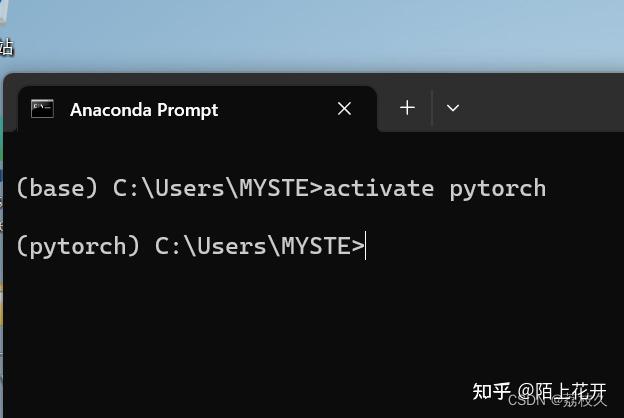
Task: Click the blue desktop wallpaper above the terminal window
Action: pyautogui.click(x=312, y=36)
